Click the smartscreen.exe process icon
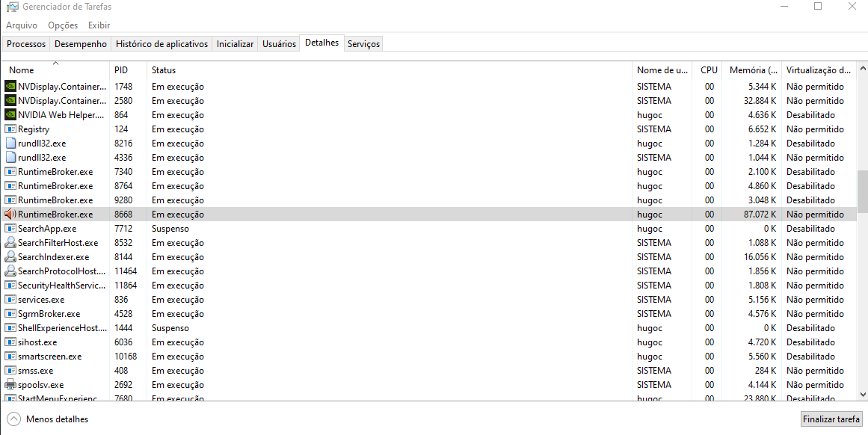868x435 pixels. coord(10,357)
